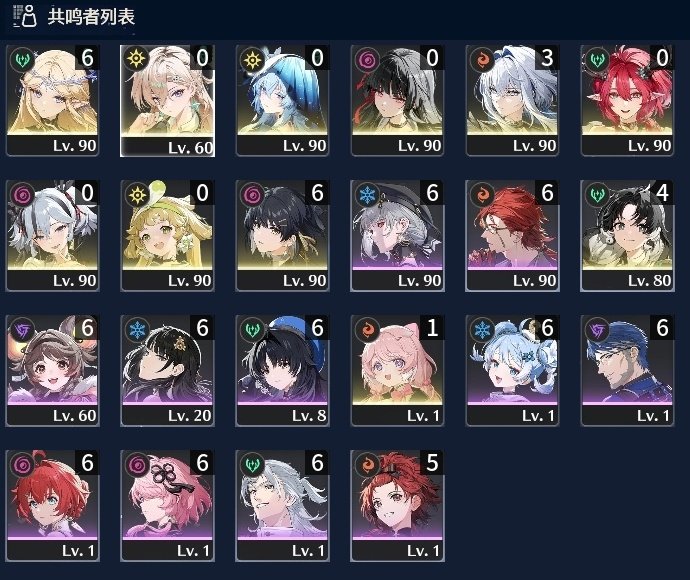The image size is (690, 580).
Task: Click aero icon on silver-haired man Lv. 1
Action: tap(253, 465)
